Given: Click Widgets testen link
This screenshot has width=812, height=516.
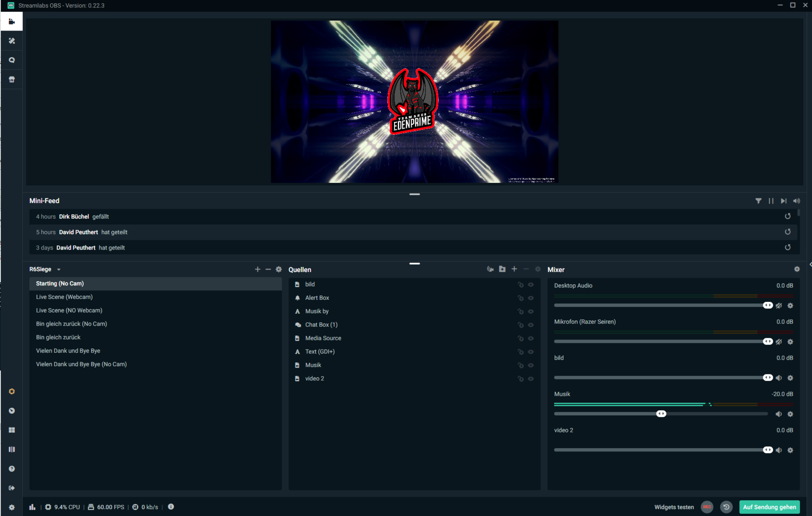Looking at the screenshot, I should click(674, 507).
